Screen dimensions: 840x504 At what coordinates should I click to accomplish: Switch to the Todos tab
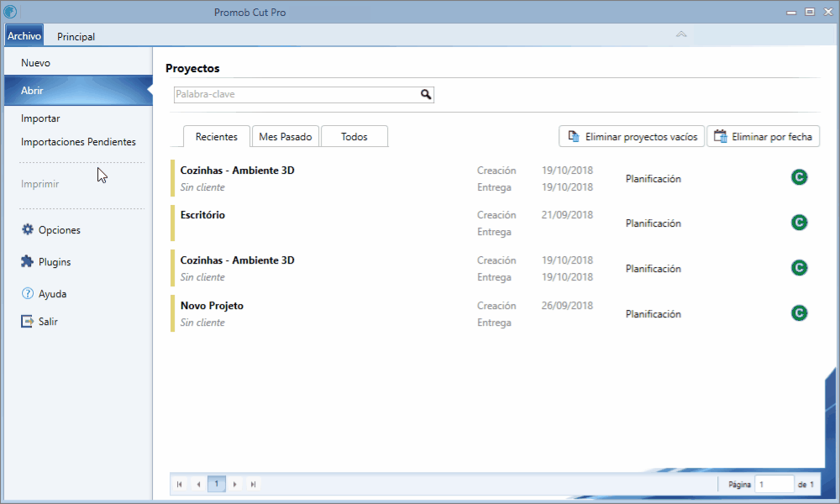354,137
